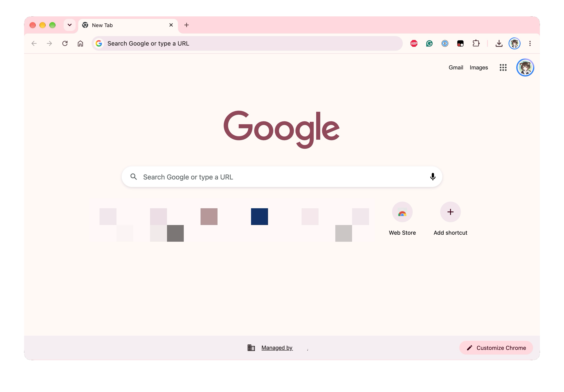Open the Web Store shortcut
This screenshot has height=392, width=564.
coord(402,219)
